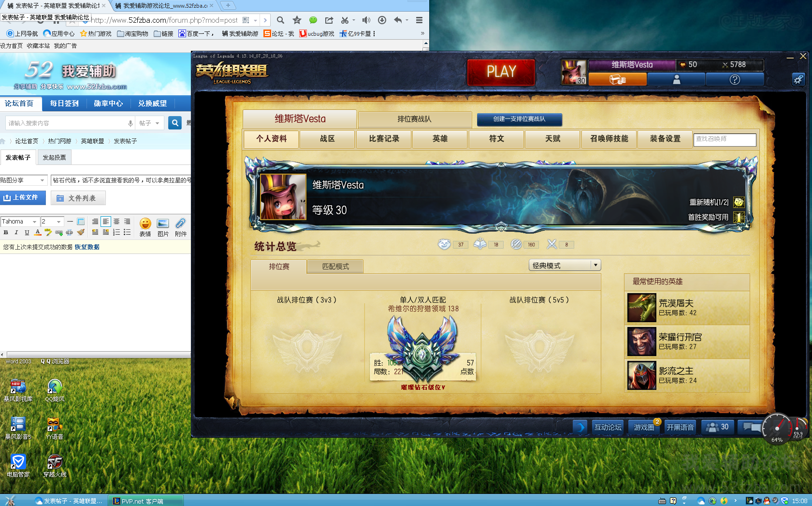Click the red PLAY button in League client
Screen dimensions: 812x506
[x=501, y=72]
